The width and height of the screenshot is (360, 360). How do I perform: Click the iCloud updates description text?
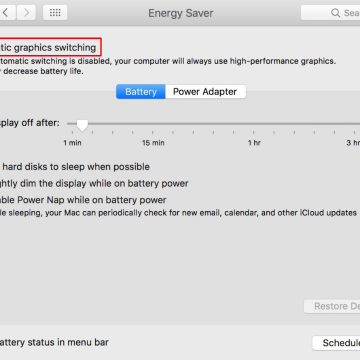tap(178, 213)
